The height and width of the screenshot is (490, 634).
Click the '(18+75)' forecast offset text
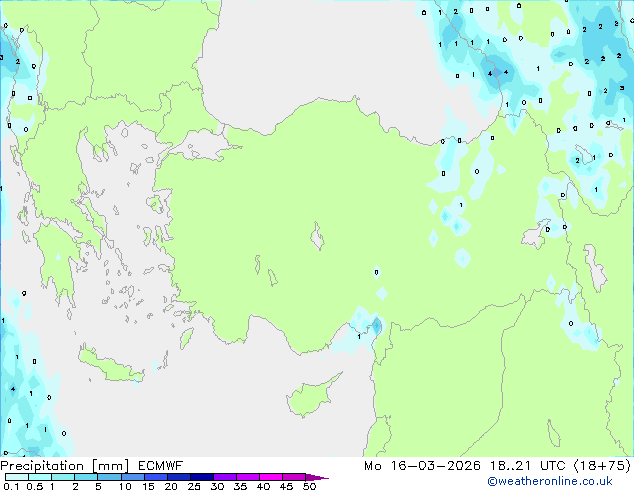[x=602, y=466]
